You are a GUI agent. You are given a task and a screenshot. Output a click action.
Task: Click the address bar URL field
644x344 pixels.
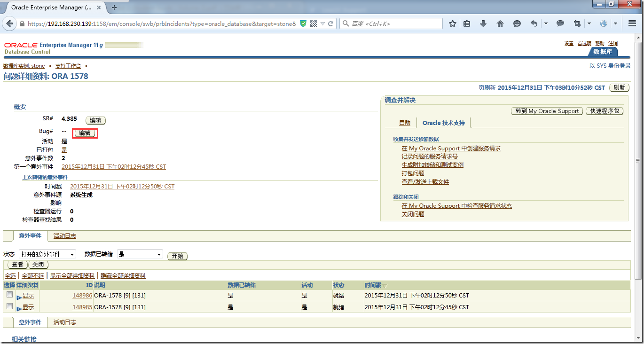click(x=162, y=23)
